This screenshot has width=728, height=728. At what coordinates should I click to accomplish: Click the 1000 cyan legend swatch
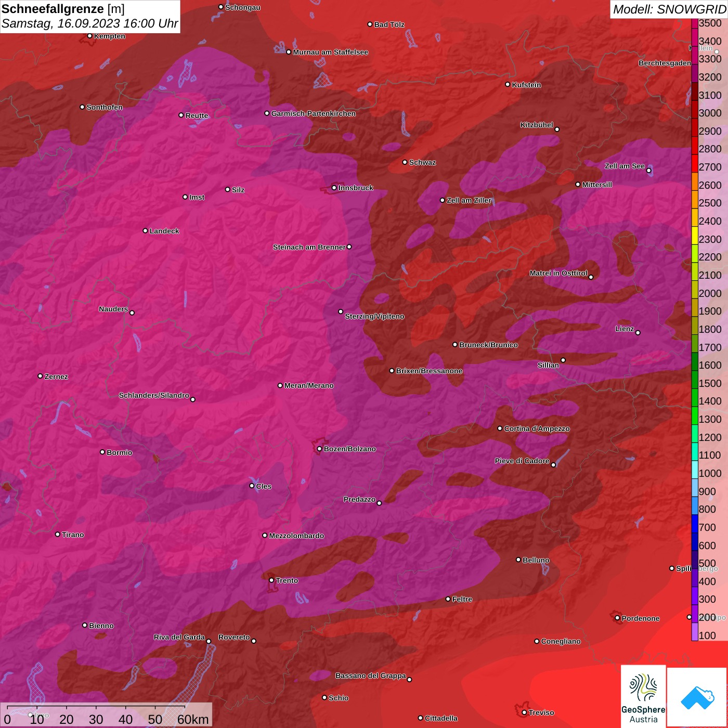[x=694, y=470]
